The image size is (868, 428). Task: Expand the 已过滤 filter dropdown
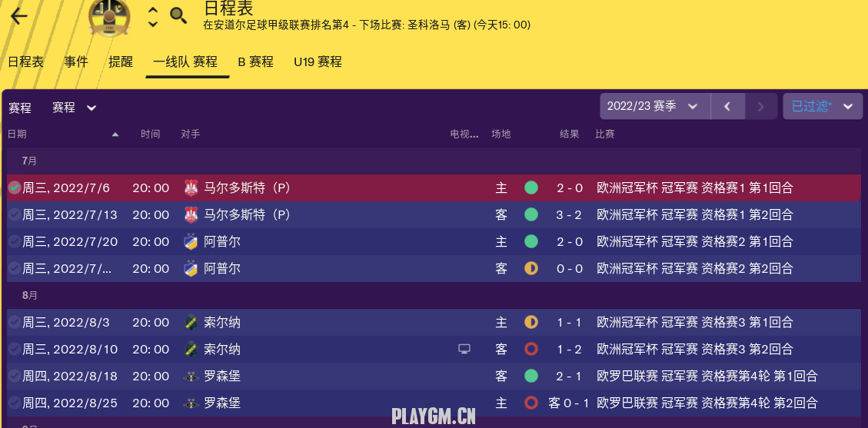click(823, 106)
